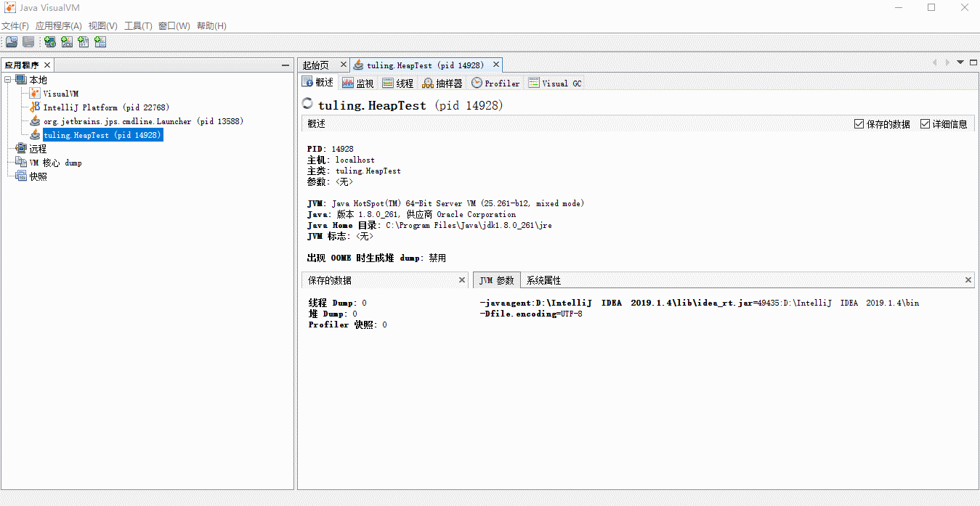Click the Load snapshot toolbar icon
Viewport: 980px width, 506px height.
pos(12,42)
